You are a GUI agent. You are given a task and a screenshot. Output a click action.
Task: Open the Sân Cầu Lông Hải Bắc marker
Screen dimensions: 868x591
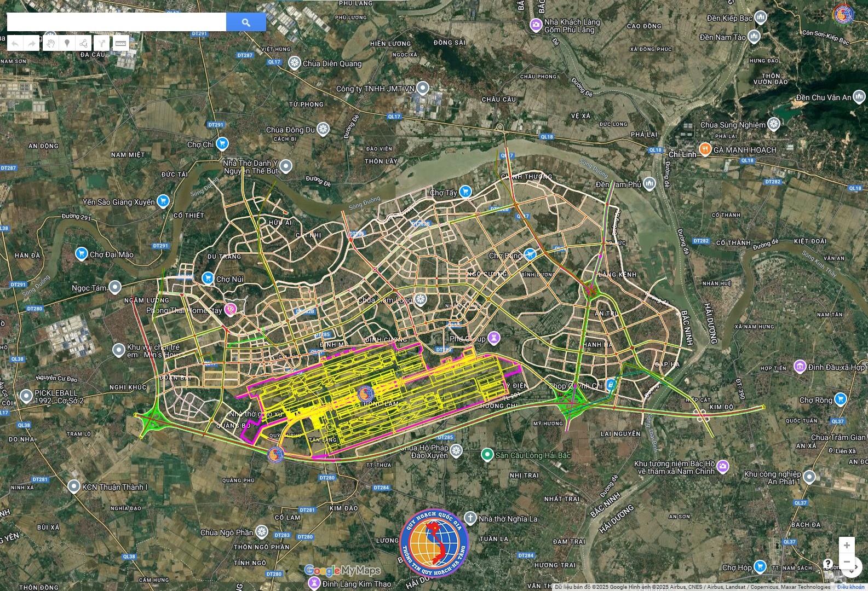[x=487, y=455]
